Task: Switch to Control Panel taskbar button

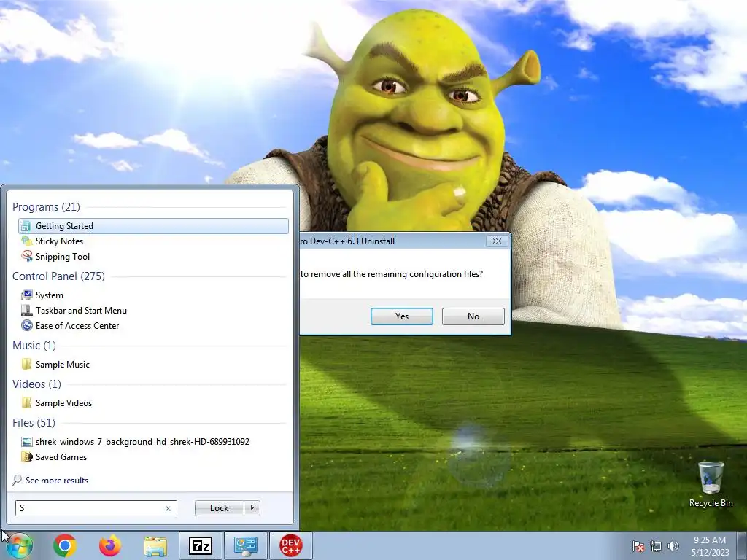Action: 246,545
